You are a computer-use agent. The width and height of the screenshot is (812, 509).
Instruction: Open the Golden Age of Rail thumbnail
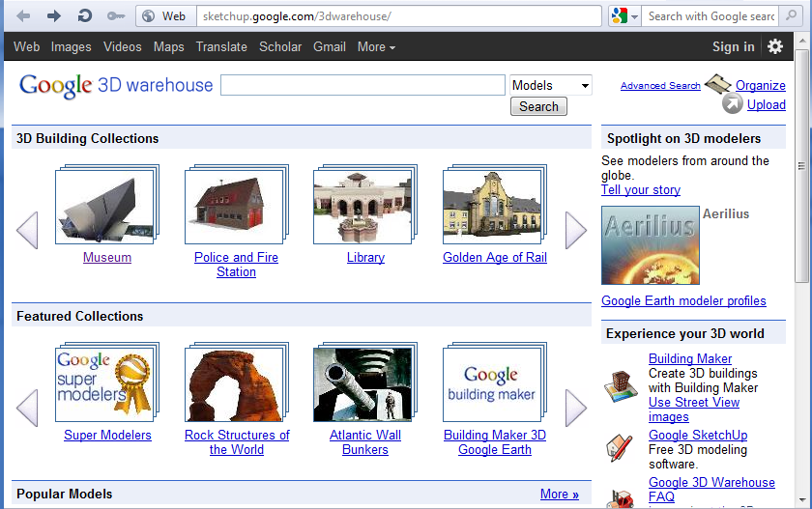click(495, 205)
